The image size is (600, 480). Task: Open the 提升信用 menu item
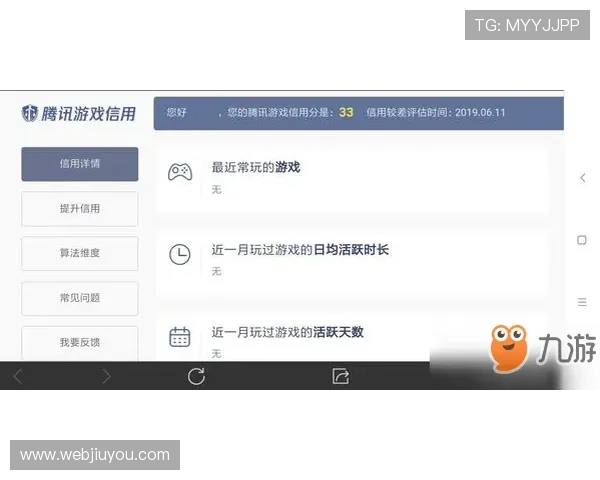[80, 209]
